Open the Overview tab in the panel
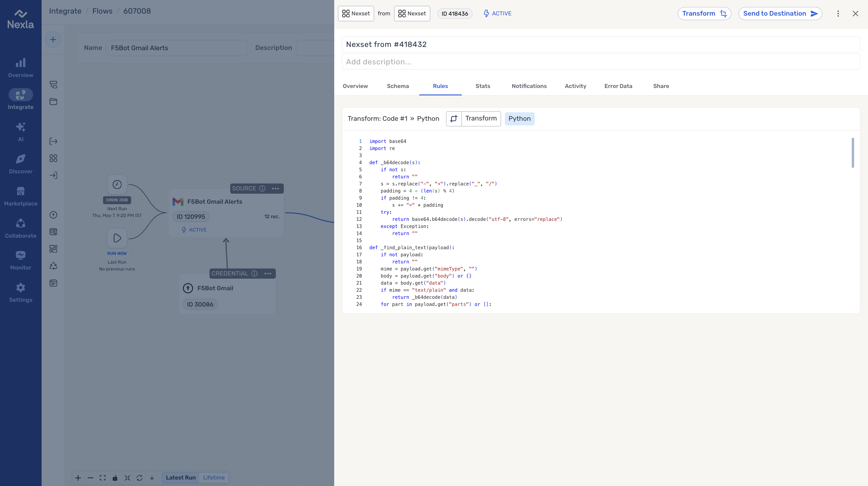This screenshot has width=868, height=486. 355,86
